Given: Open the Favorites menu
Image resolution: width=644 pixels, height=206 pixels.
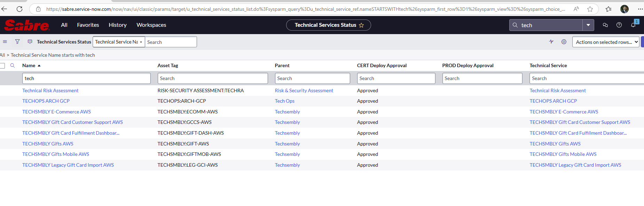Looking at the screenshot, I should point(88,25).
